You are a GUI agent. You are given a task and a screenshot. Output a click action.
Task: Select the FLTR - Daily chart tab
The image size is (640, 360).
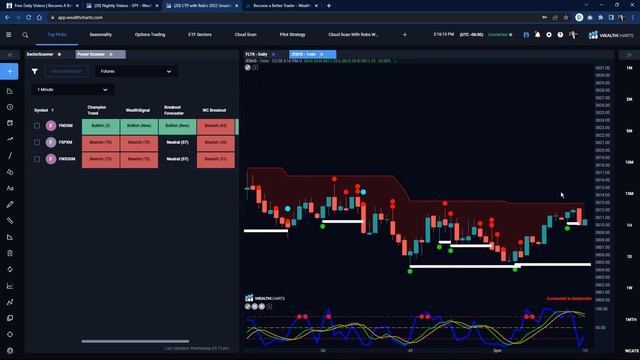260,54
